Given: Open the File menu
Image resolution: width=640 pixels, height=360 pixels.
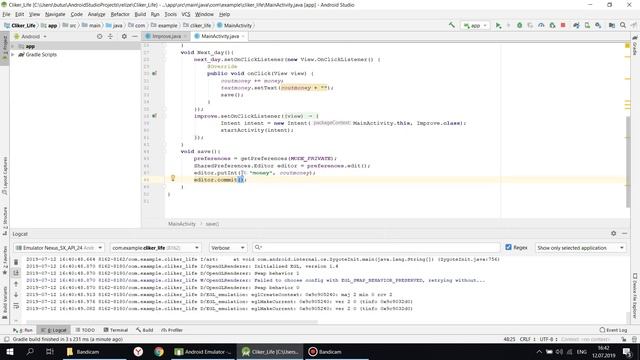Looking at the screenshot, I should tap(6, 14).
